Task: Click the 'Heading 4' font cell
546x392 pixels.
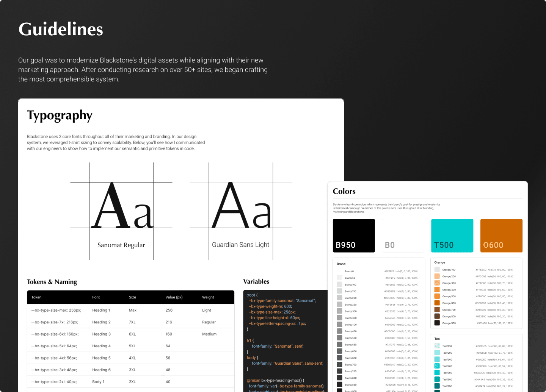Action: [x=102, y=346]
